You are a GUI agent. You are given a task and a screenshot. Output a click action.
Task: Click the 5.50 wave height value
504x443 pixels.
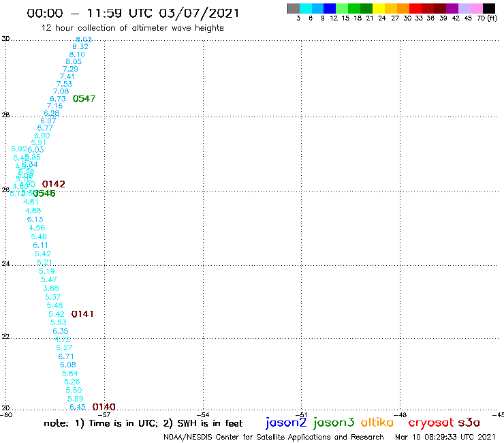[x=74, y=390]
